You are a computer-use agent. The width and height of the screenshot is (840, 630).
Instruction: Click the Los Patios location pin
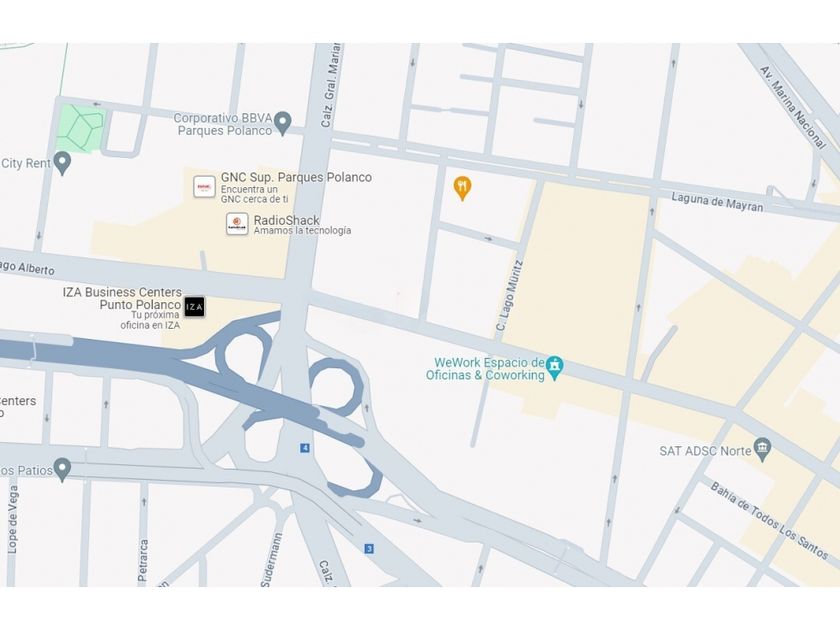(63, 470)
